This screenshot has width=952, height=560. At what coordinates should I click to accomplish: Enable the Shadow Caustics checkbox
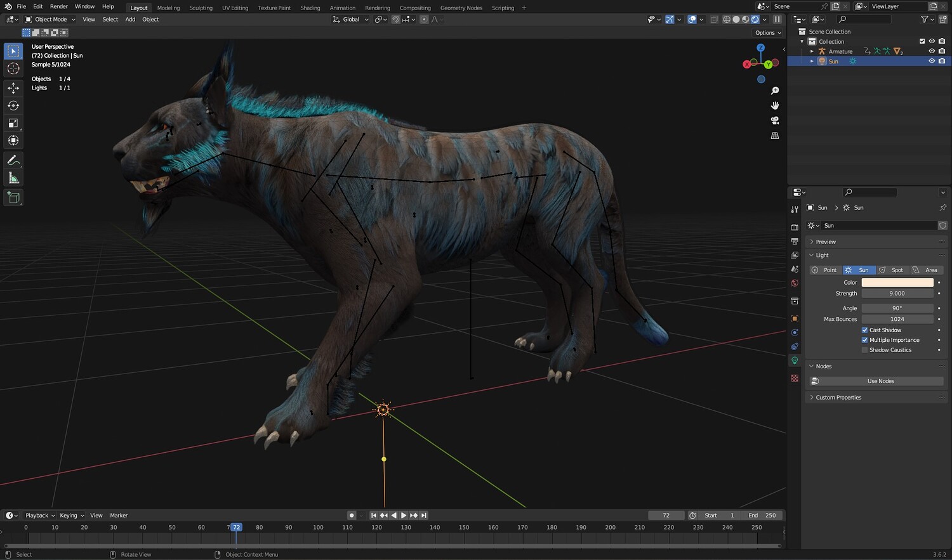864,350
